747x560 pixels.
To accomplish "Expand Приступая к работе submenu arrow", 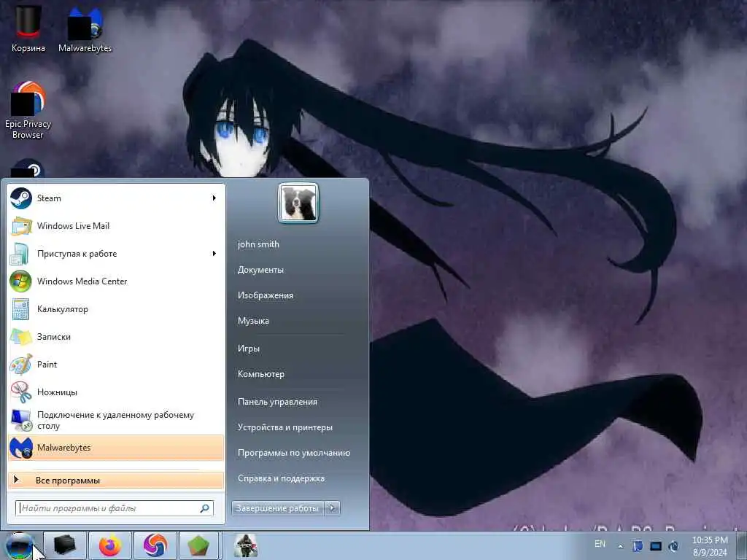I will (x=214, y=254).
